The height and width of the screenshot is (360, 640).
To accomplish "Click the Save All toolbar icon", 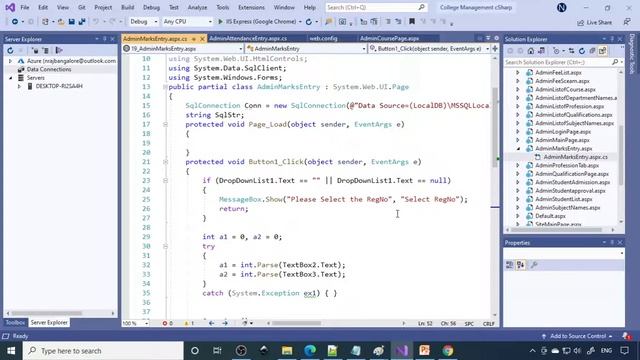I will pos(82,22).
